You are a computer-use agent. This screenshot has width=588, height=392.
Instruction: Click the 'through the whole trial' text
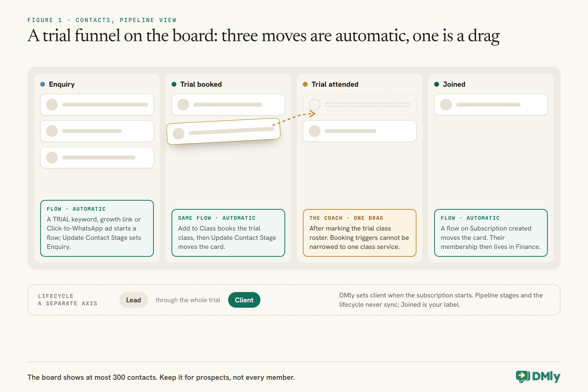tap(188, 300)
